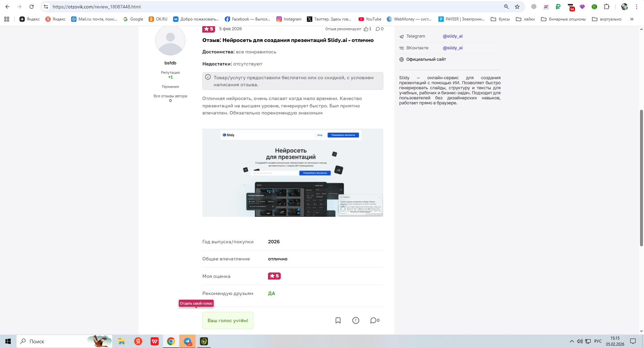
Task: Open the Chrome three-dot menu
Action: tap(637, 7)
